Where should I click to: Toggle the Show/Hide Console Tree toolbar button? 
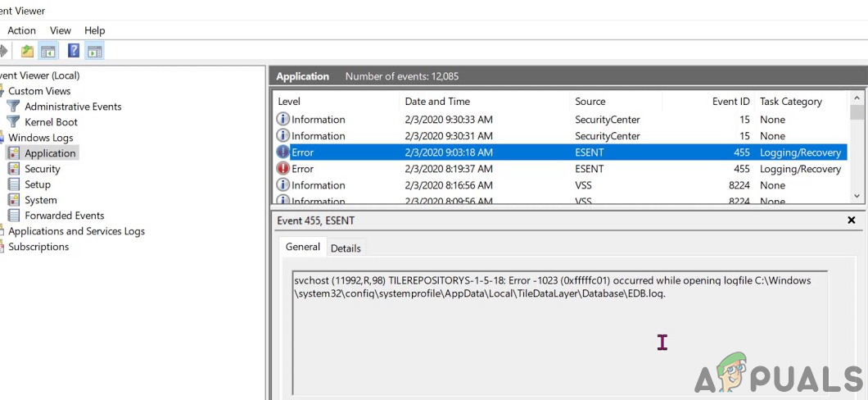[x=49, y=52]
